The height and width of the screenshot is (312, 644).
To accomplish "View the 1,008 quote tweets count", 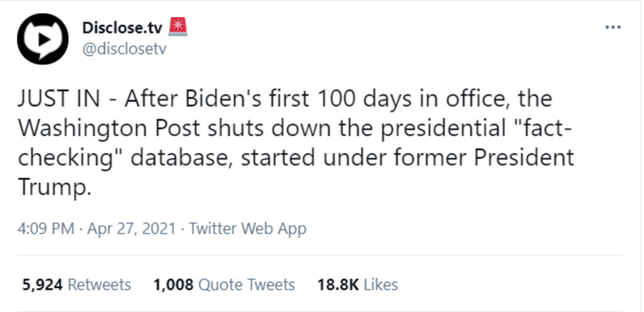I will point(174,284).
